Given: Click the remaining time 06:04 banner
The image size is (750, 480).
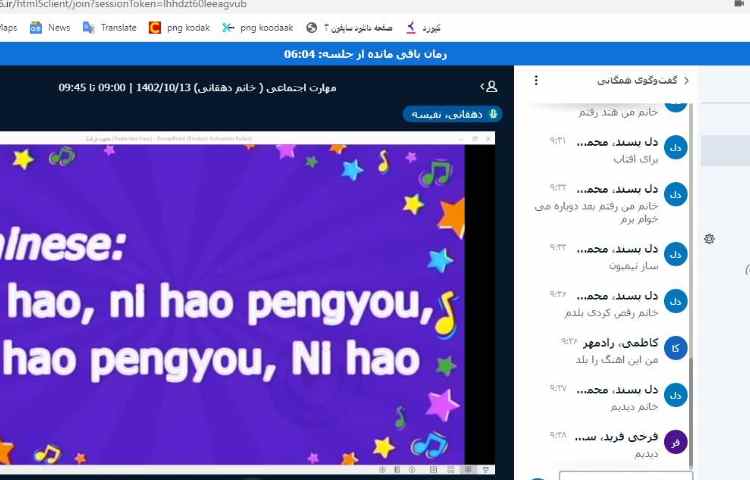Looking at the screenshot, I should pos(365,54).
